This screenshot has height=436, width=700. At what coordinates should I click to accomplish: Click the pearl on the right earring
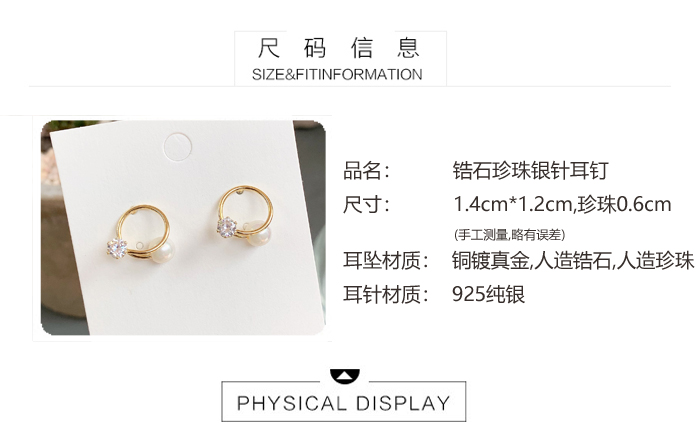coord(258,233)
